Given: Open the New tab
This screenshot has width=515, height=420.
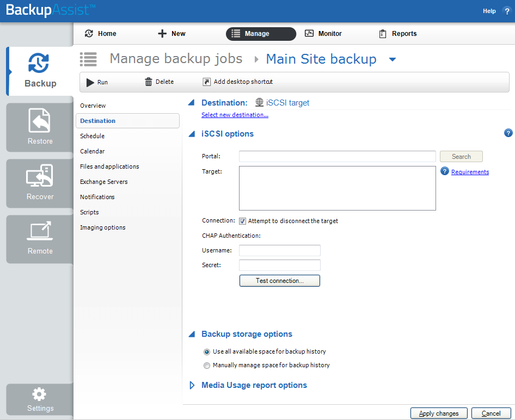Looking at the screenshot, I should (x=171, y=34).
